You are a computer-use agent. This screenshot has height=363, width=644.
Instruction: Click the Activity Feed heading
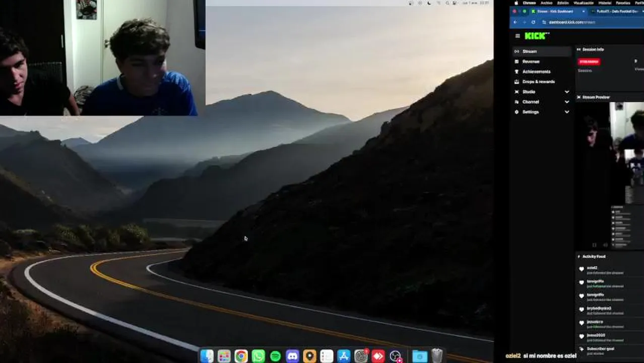(594, 257)
